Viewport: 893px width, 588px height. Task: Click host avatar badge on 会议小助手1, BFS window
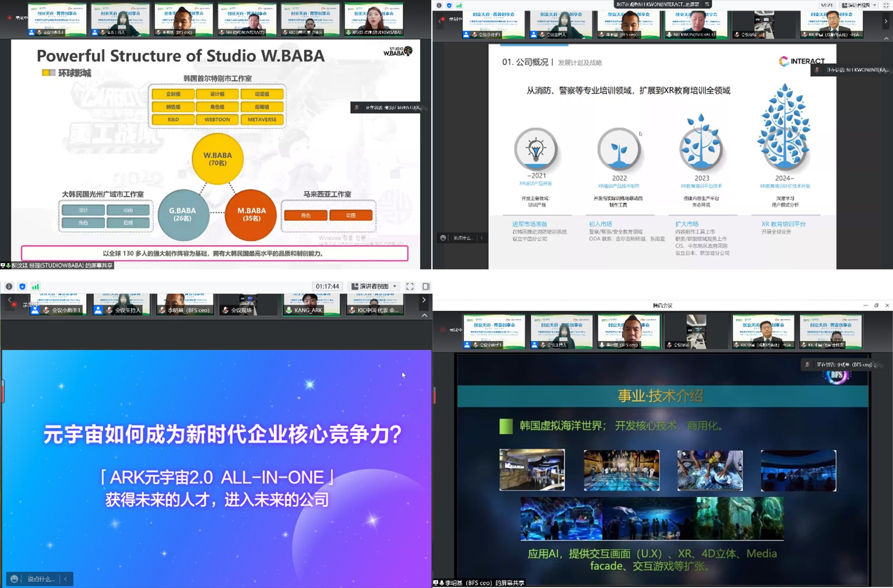467,345
